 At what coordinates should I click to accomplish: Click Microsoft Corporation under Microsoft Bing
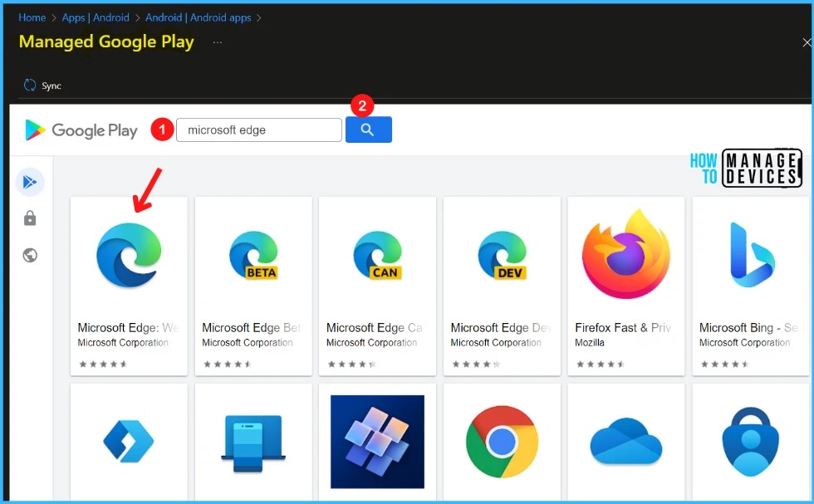click(x=744, y=343)
